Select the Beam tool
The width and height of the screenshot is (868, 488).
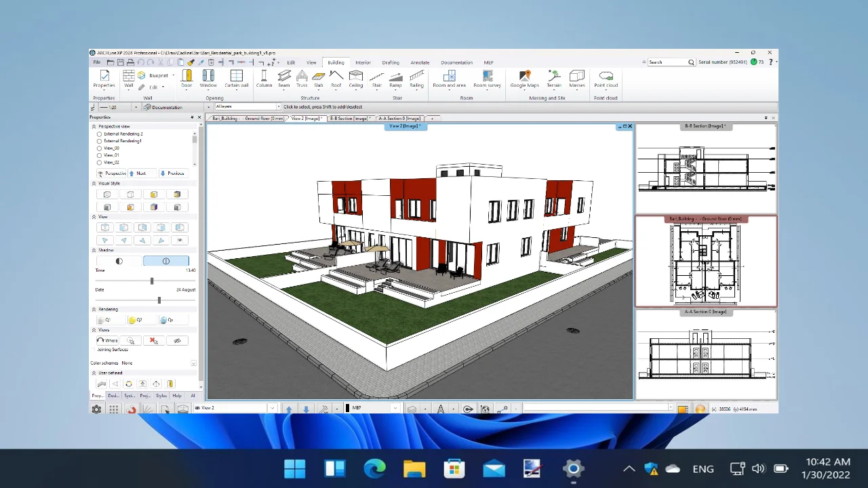[x=284, y=79]
